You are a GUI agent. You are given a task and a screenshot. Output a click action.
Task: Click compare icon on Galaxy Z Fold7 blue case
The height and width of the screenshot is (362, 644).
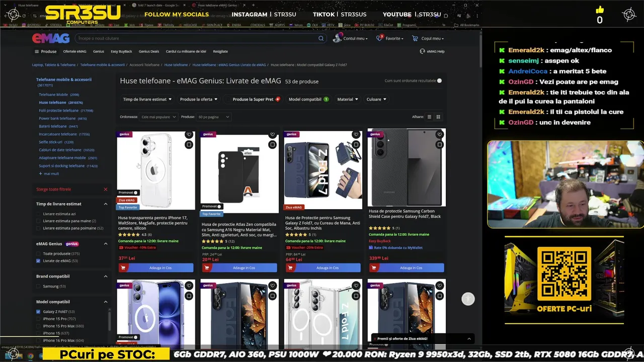[356, 145]
